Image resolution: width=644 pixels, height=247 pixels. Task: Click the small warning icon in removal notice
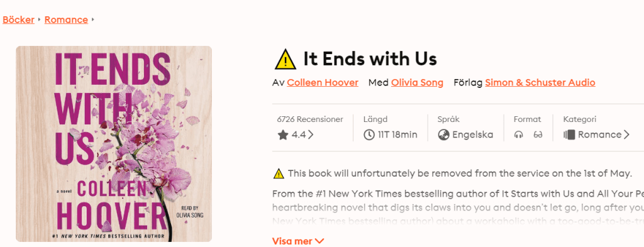279,173
